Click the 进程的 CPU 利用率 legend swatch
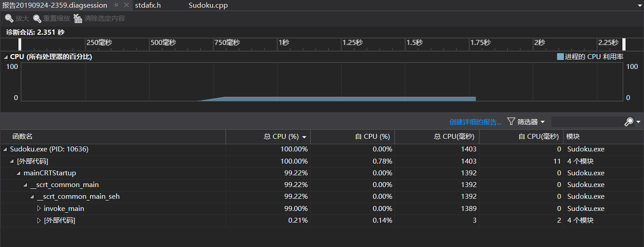The width and height of the screenshot is (644, 247). [560, 57]
